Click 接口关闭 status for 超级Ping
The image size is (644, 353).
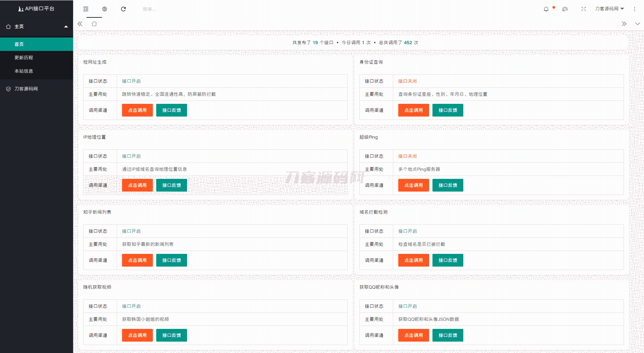[408, 156]
